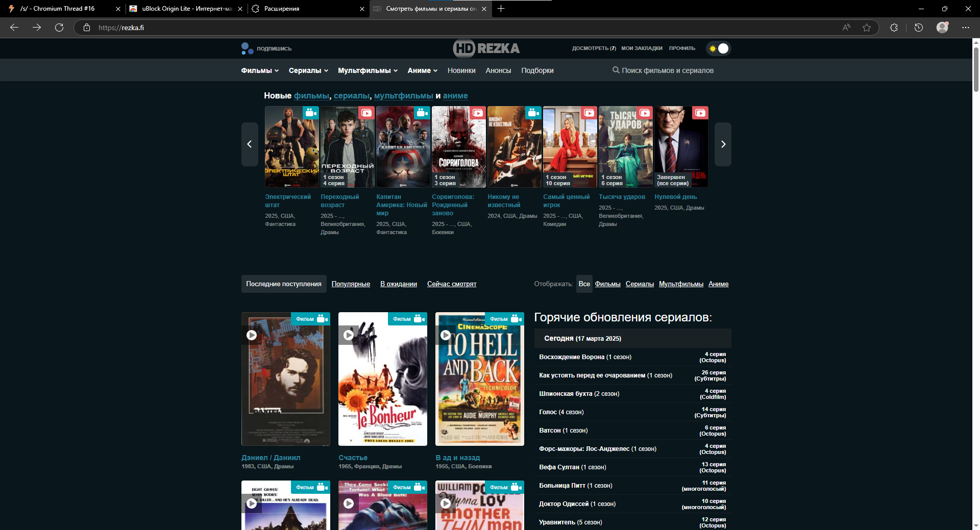Image resolution: width=980 pixels, height=530 pixels.
Task: Open the Самый ценный игрок title link
Action: (x=566, y=201)
